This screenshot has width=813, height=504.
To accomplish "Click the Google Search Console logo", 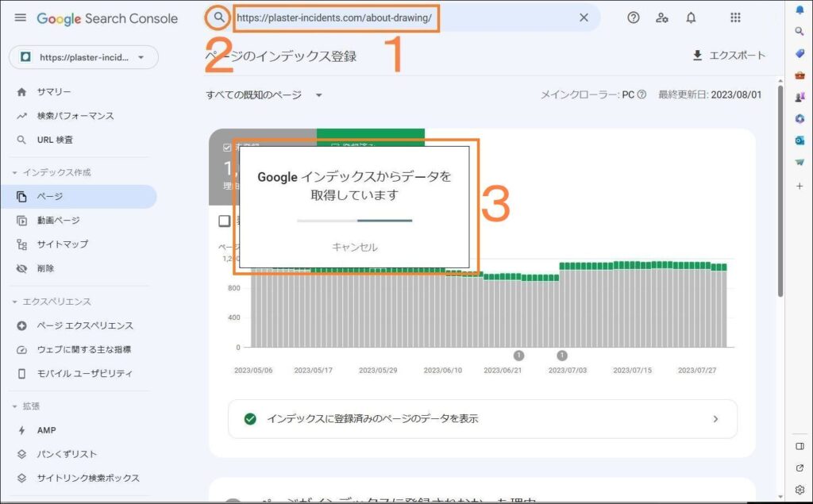I will 107,18.
